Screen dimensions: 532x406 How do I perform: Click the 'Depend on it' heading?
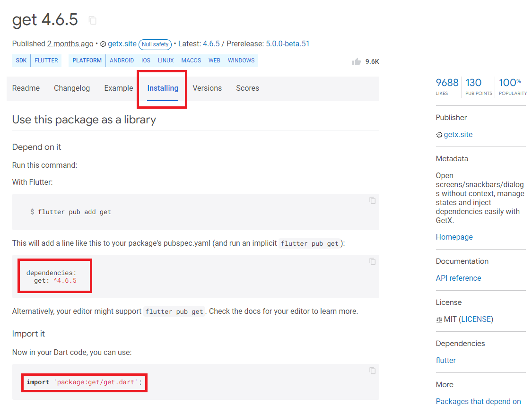tap(36, 147)
